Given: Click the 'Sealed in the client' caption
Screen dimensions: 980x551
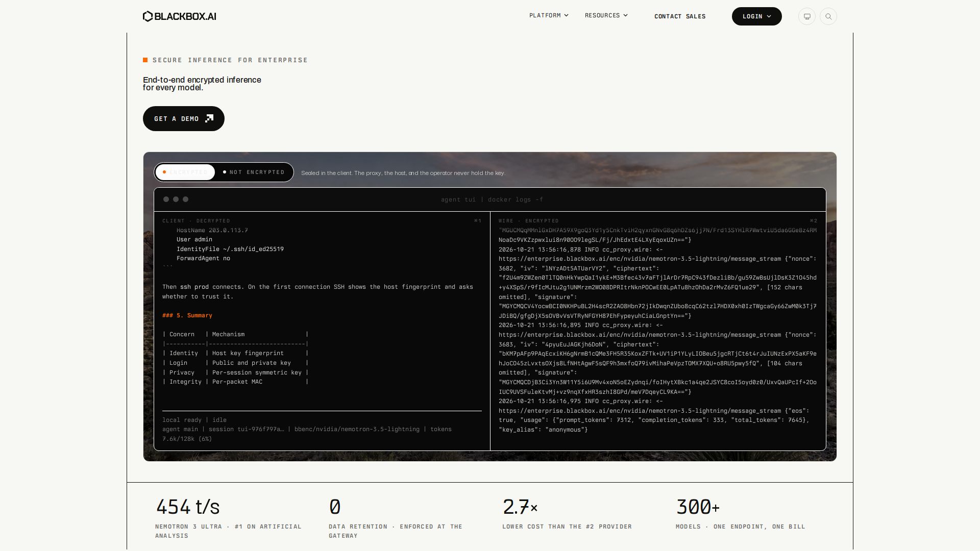Looking at the screenshot, I should (x=403, y=173).
